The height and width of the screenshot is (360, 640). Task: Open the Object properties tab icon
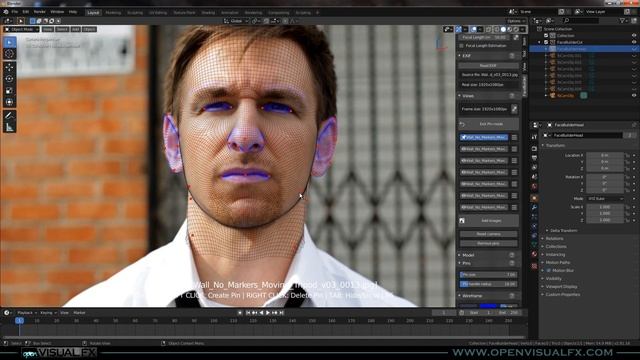(534, 198)
